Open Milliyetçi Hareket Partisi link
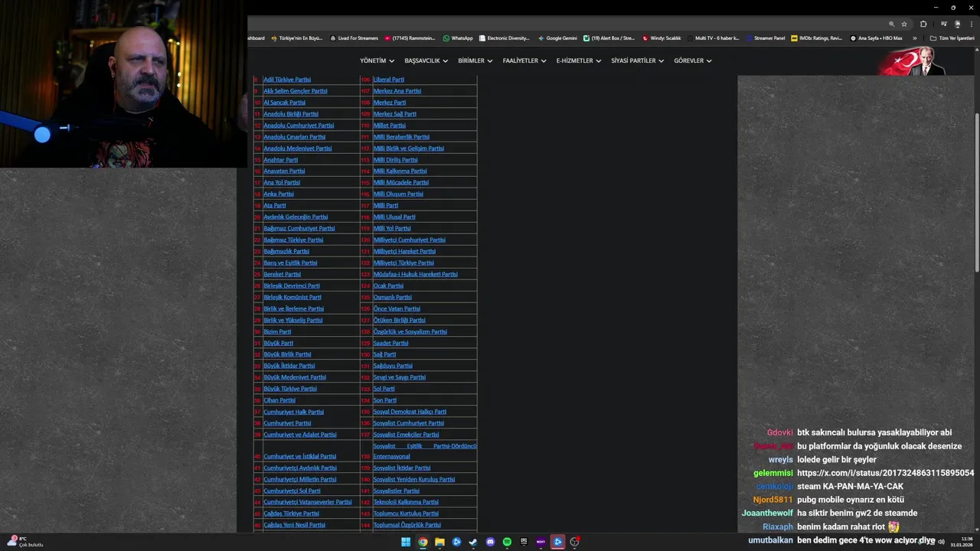980x551 pixels. tap(404, 251)
